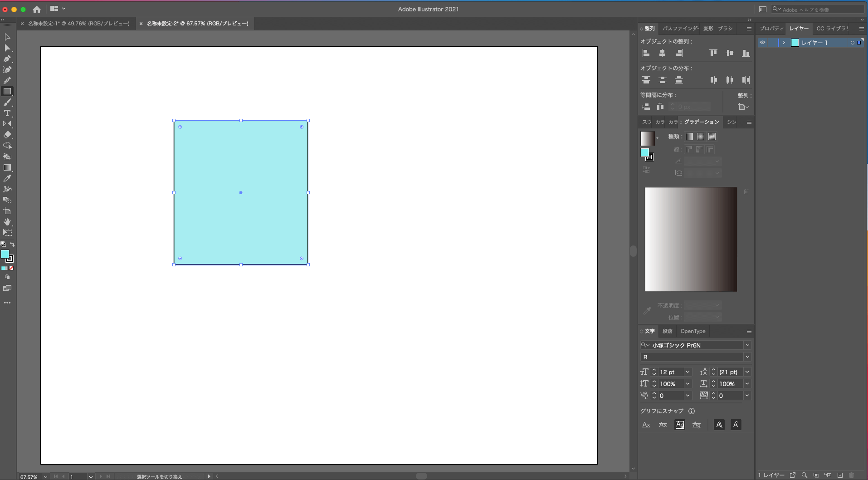Viewport: 868px width, 480px height.
Task: Click the gradient fill preview swatch
Action: coord(647,138)
